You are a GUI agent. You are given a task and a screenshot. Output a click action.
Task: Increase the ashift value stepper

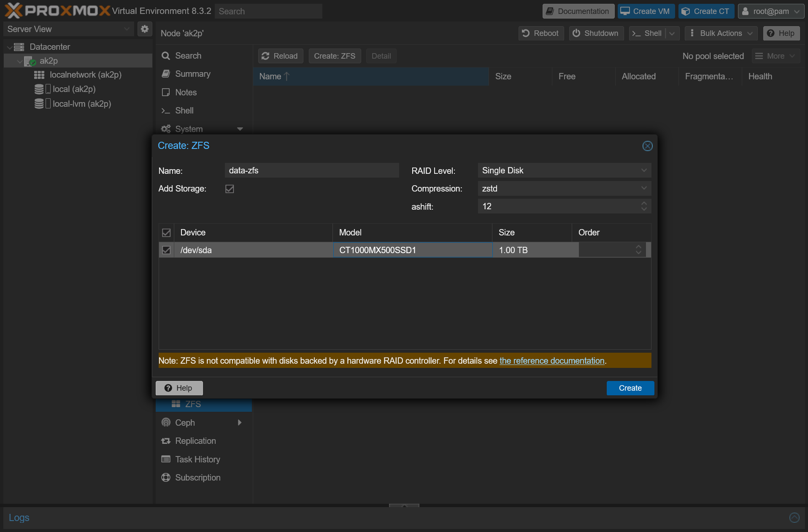tap(644, 203)
